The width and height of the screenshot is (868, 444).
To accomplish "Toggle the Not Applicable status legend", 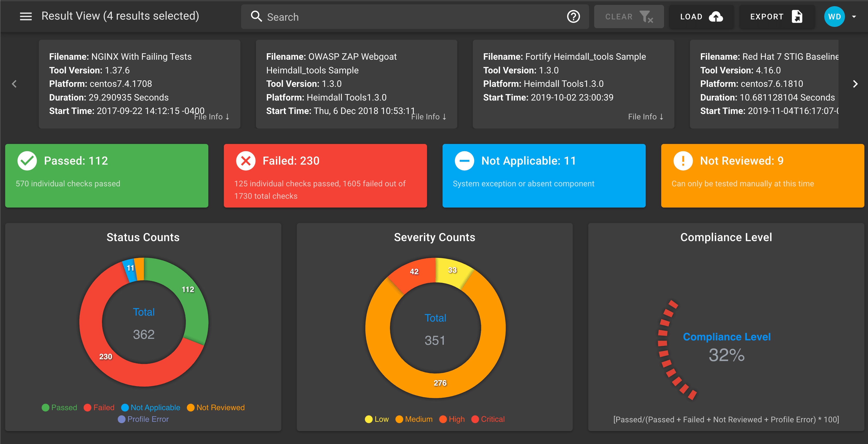I will point(150,407).
